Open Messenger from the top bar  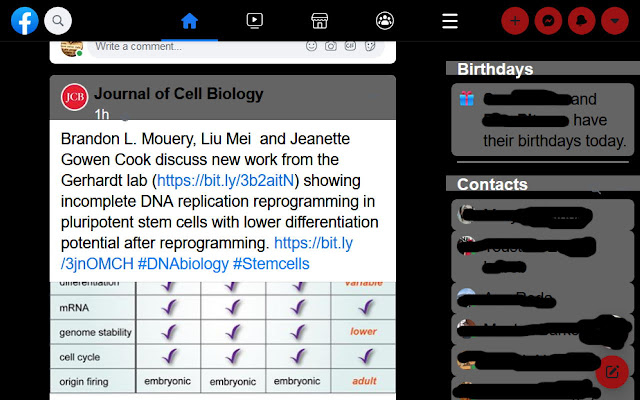click(x=548, y=20)
